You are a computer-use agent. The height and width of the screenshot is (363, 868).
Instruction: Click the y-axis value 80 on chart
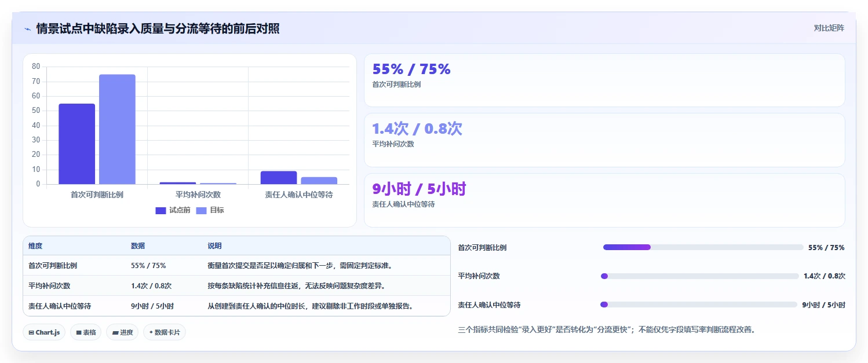(x=36, y=67)
